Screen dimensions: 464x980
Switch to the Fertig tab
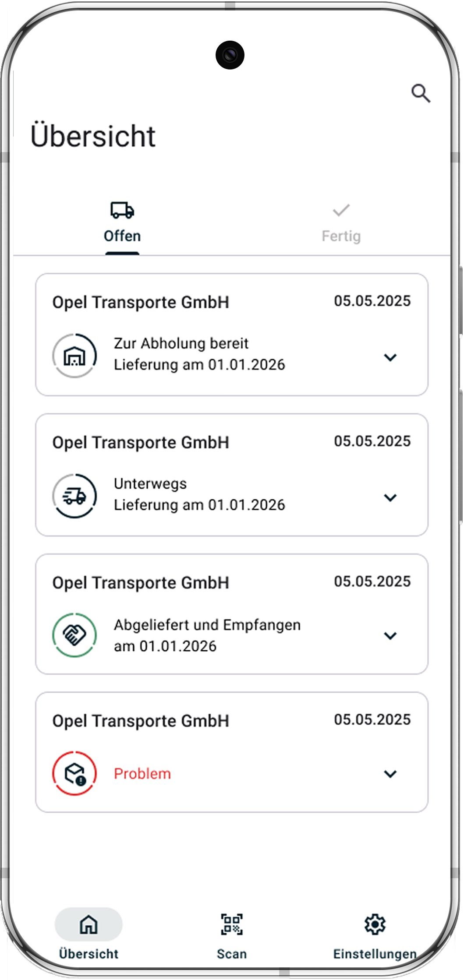coord(341,236)
